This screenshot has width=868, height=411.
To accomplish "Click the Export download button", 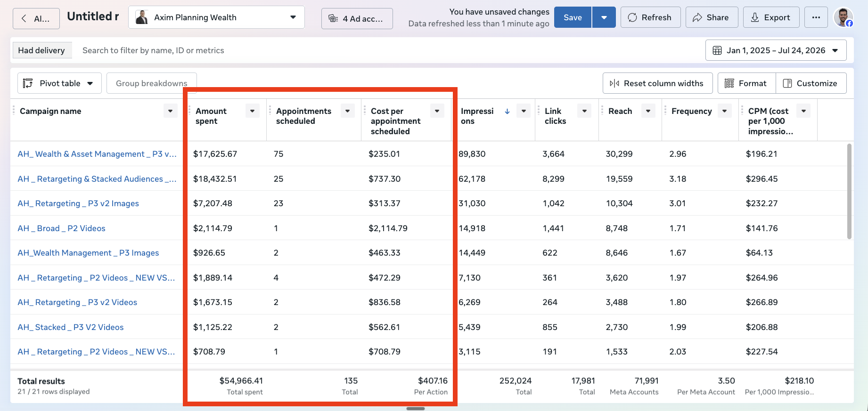I will pos(771,17).
